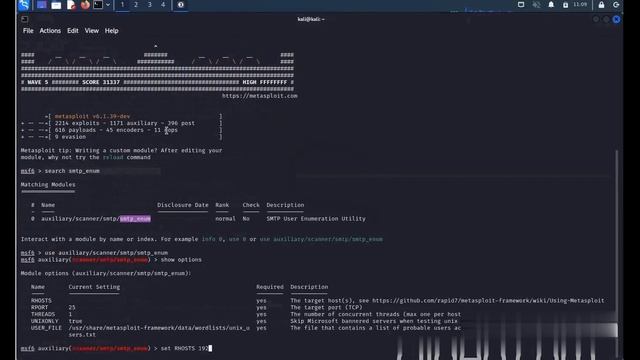Open the terminal emulator panel launcher
Screen dimensions: 640x360
pyautogui.click(x=98, y=5)
